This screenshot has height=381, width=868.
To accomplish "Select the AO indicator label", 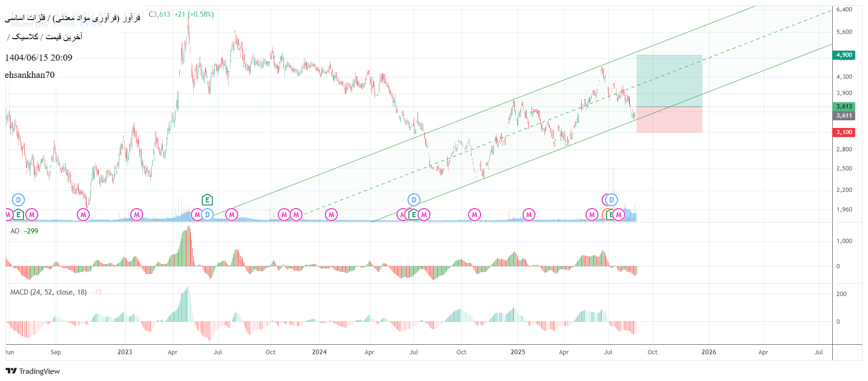I will 15,231.
